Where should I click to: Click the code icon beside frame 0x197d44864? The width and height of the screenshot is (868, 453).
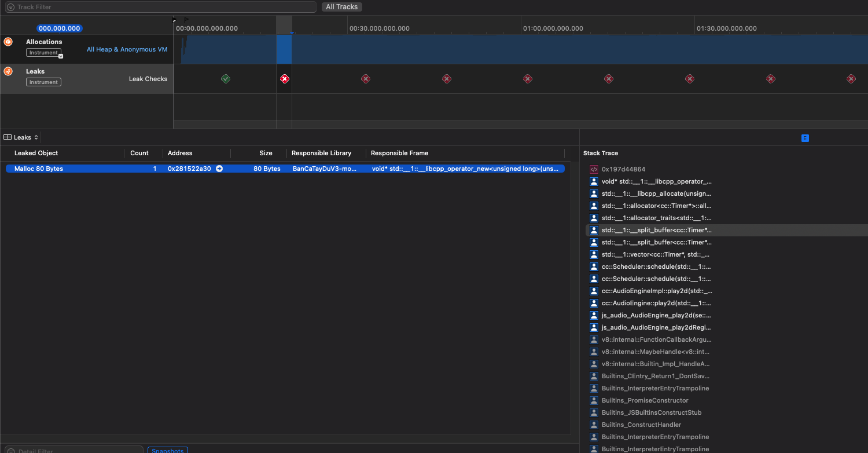[593, 169]
